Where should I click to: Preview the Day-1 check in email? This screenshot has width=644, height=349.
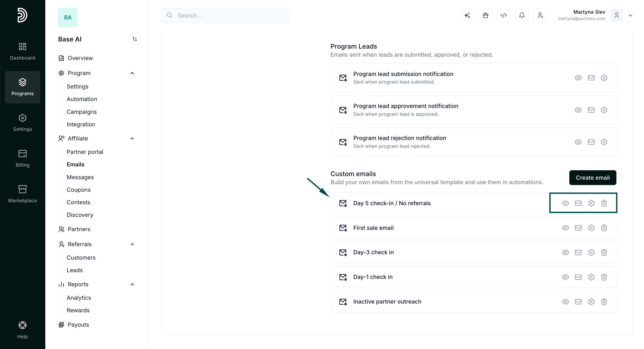coord(565,277)
